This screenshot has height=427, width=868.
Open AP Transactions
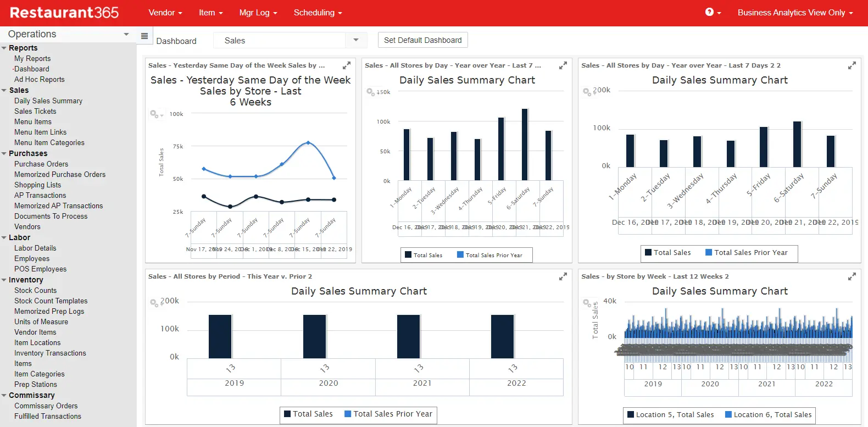[40, 196]
